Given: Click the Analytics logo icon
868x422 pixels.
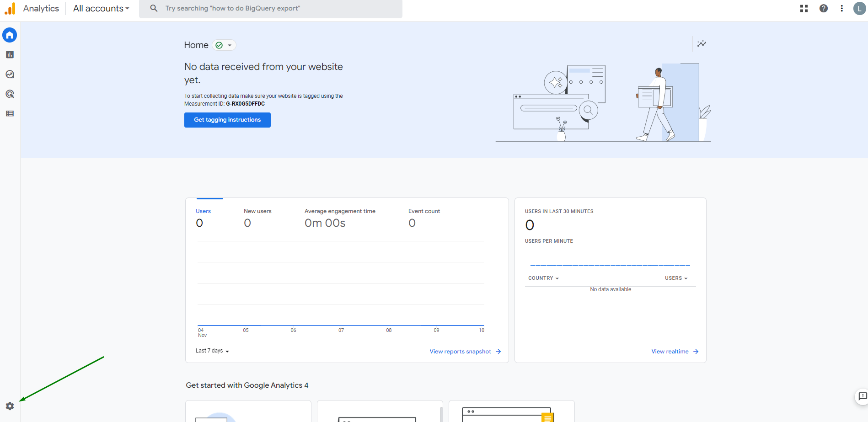Looking at the screenshot, I should click(x=10, y=8).
